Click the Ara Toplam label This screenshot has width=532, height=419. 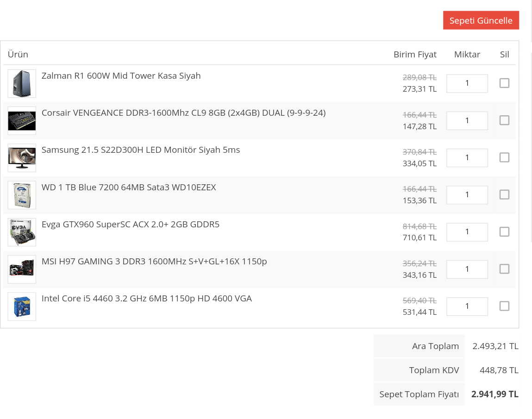pos(435,346)
